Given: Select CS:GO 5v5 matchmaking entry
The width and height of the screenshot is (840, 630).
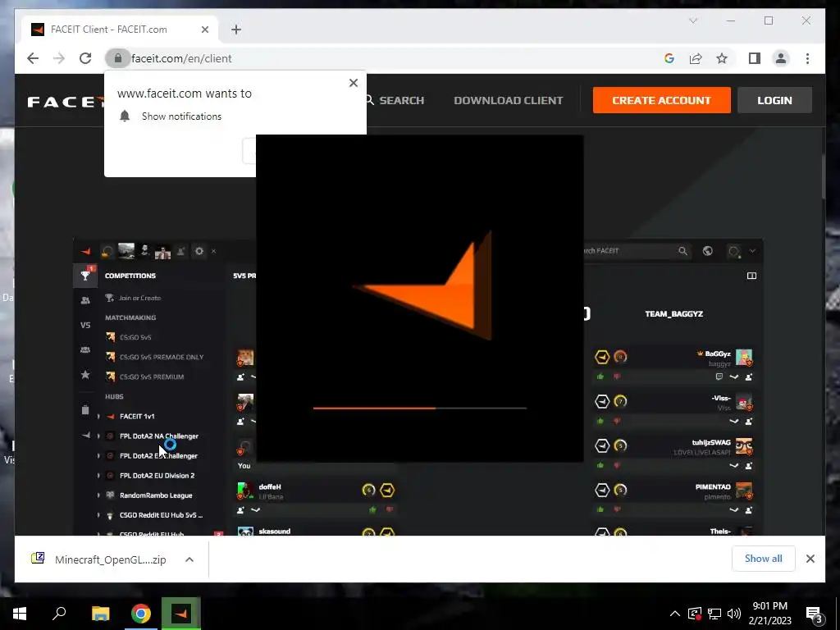Looking at the screenshot, I should (135, 337).
